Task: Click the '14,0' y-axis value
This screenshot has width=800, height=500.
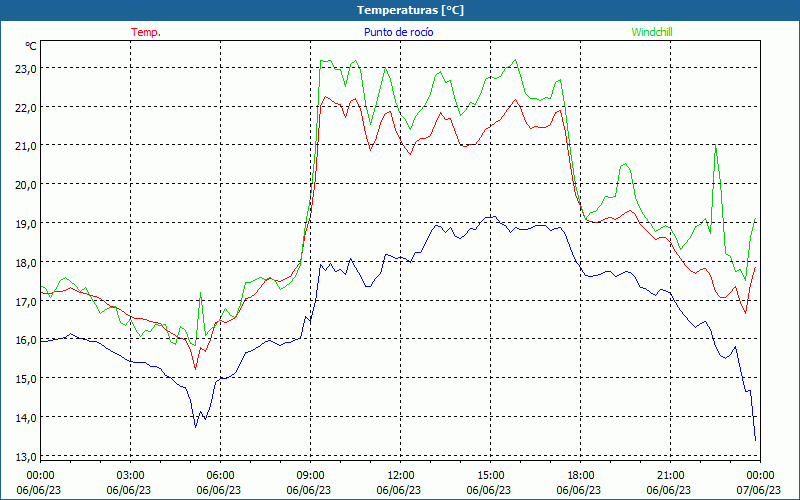Action: (25, 418)
